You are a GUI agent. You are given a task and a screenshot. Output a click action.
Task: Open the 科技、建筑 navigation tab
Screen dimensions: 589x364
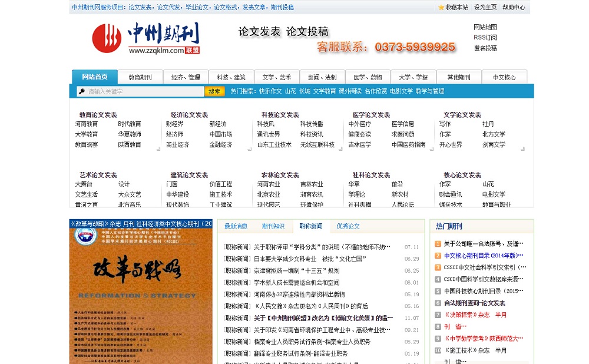tap(231, 77)
